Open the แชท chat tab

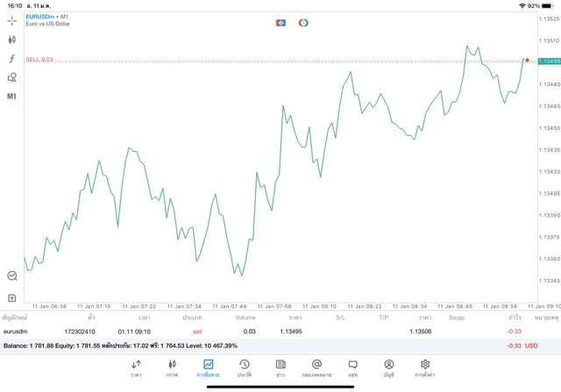352,368
